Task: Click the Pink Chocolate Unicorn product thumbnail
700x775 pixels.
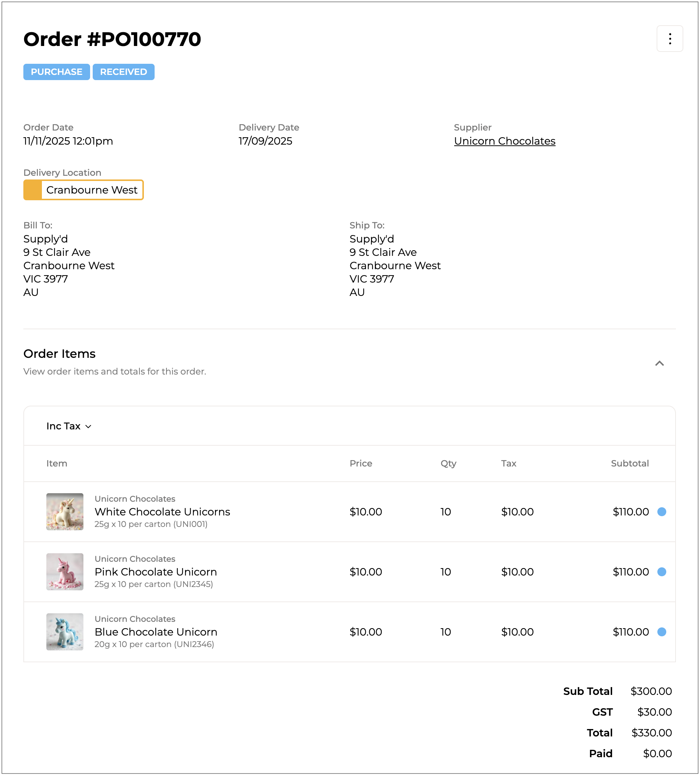Action: 65,572
